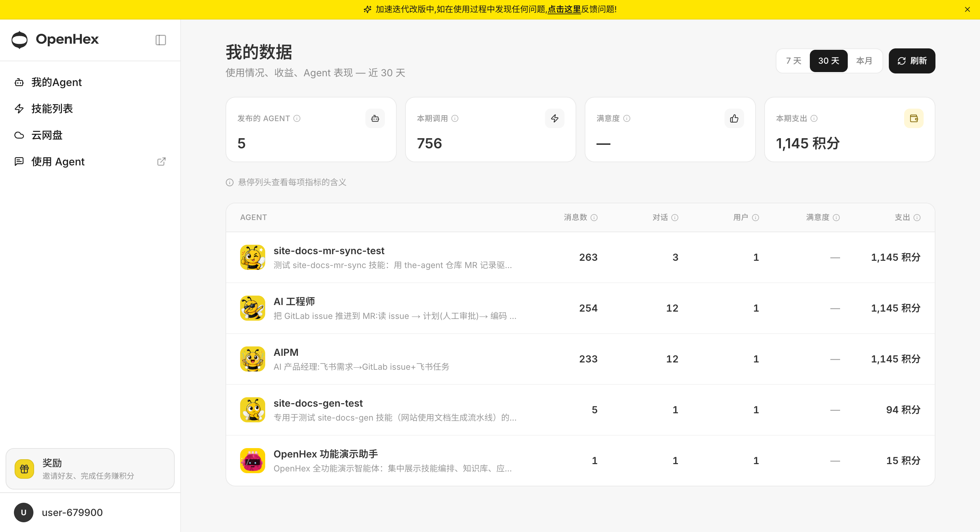Click message count 233
The width and height of the screenshot is (980, 532).
[x=588, y=359]
